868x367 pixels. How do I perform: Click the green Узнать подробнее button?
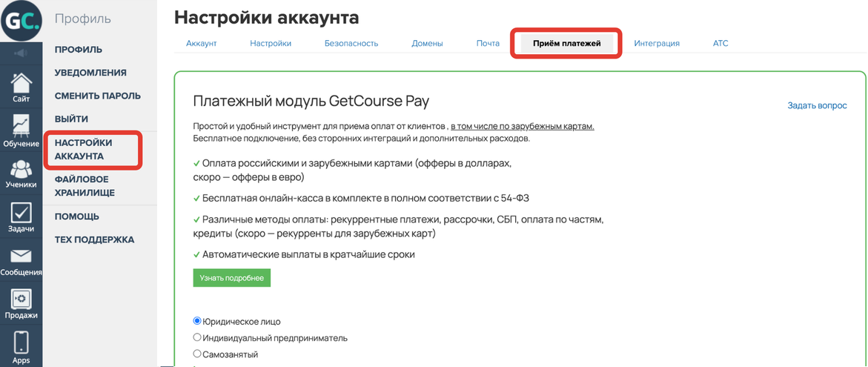coord(231,278)
